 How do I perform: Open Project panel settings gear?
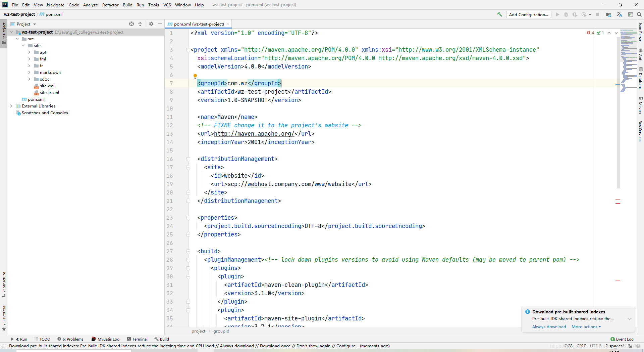pos(151,24)
